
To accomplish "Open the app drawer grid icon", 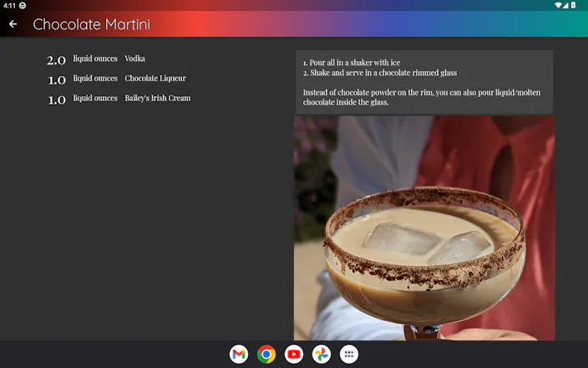I will pos(349,354).
